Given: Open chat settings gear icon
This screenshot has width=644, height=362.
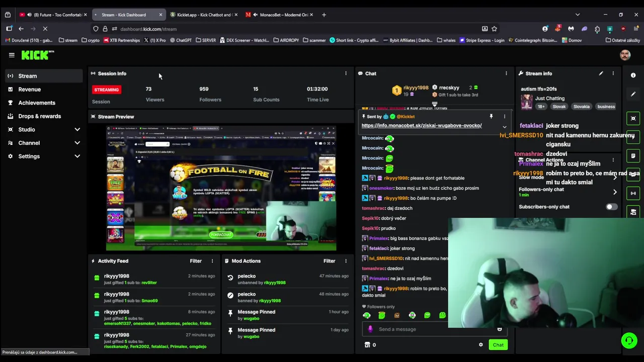Looking at the screenshot, I should pos(480,345).
